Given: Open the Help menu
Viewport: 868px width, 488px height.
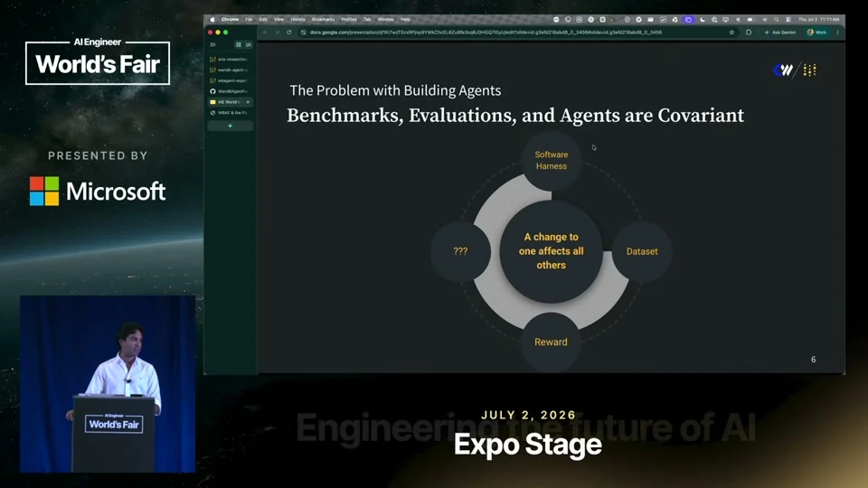Looking at the screenshot, I should tap(405, 19).
